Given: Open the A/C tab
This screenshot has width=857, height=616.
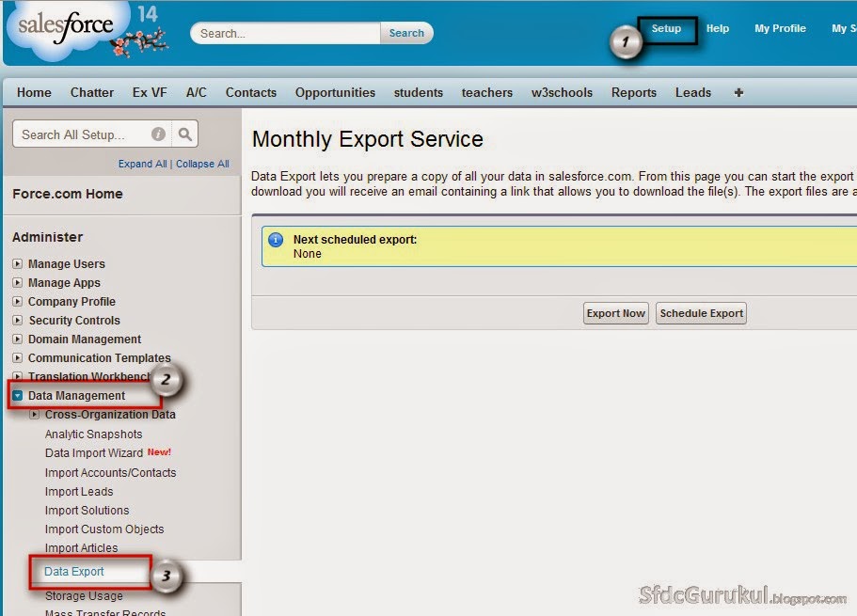Looking at the screenshot, I should [x=197, y=92].
